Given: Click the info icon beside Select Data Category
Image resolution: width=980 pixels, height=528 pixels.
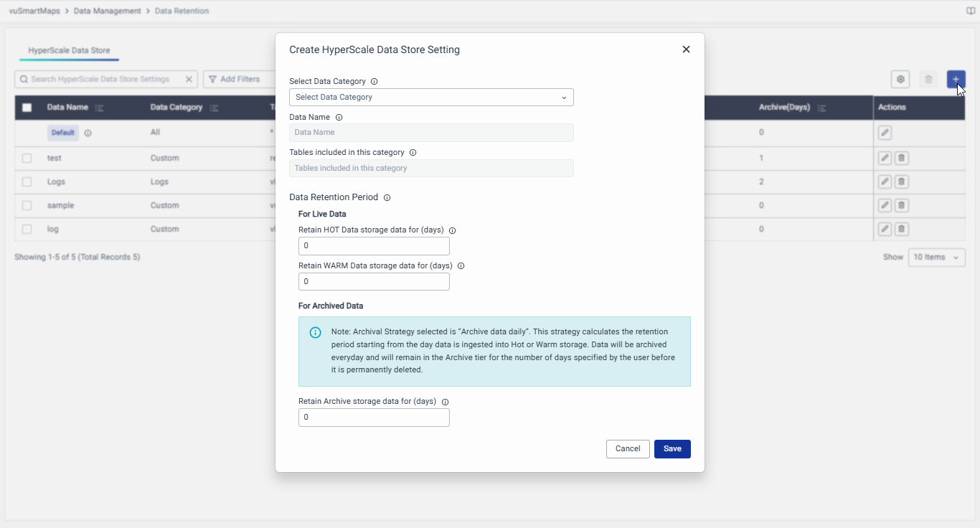Looking at the screenshot, I should click(374, 82).
